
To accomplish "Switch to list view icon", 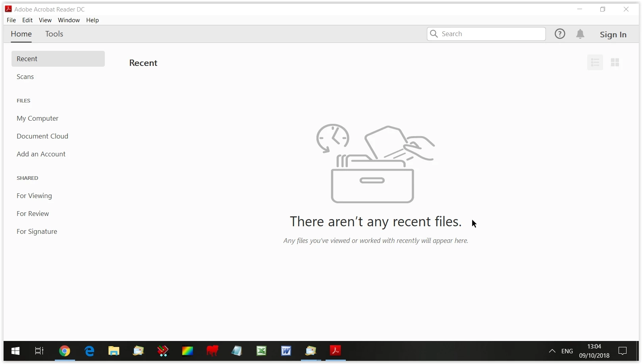I will [x=595, y=62].
